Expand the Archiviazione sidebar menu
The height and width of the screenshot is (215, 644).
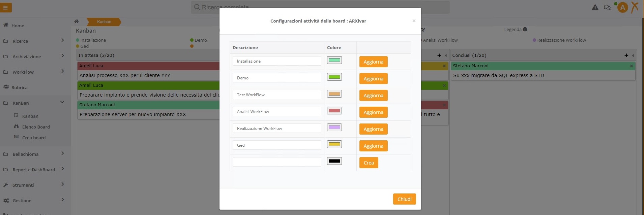point(63,56)
